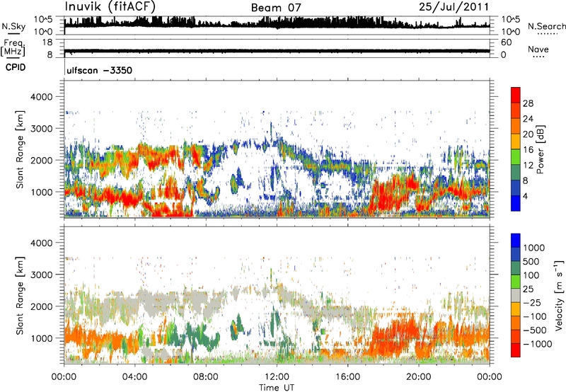Select the 'Power [dB]' colorbar title
Screen dimensions: 566x392
tap(540, 149)
